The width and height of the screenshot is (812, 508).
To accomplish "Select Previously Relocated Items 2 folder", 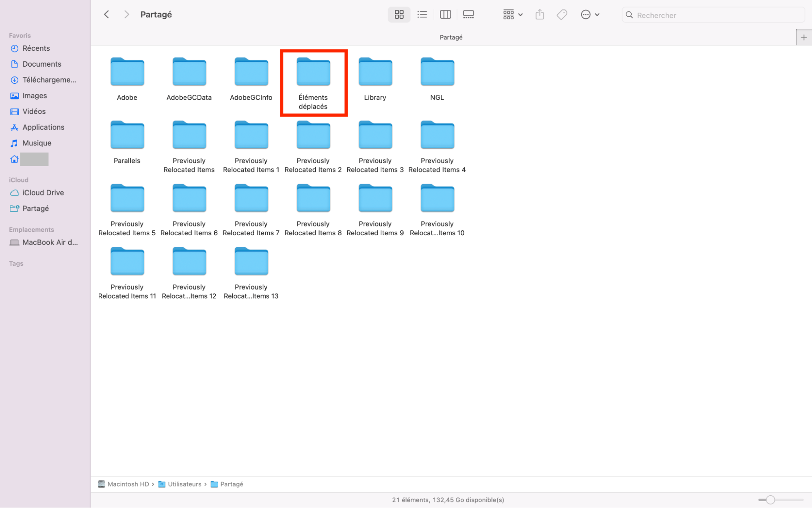I will coord(313,147).
